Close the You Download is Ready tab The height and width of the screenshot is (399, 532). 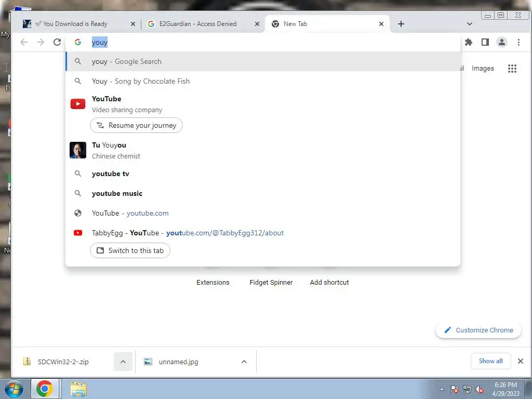click(133, 24)
